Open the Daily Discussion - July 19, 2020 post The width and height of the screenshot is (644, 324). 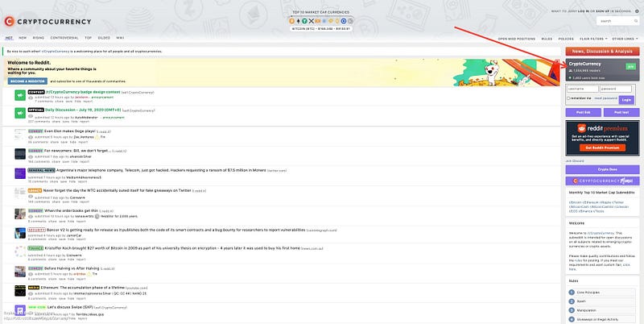tap(83, 110)
